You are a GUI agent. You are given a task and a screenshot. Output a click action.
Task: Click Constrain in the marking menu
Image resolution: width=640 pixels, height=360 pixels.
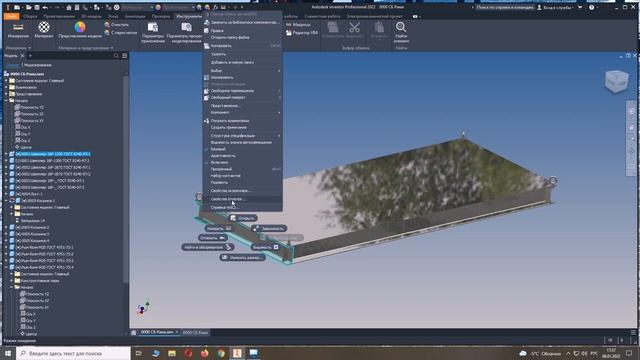[269, 229]
